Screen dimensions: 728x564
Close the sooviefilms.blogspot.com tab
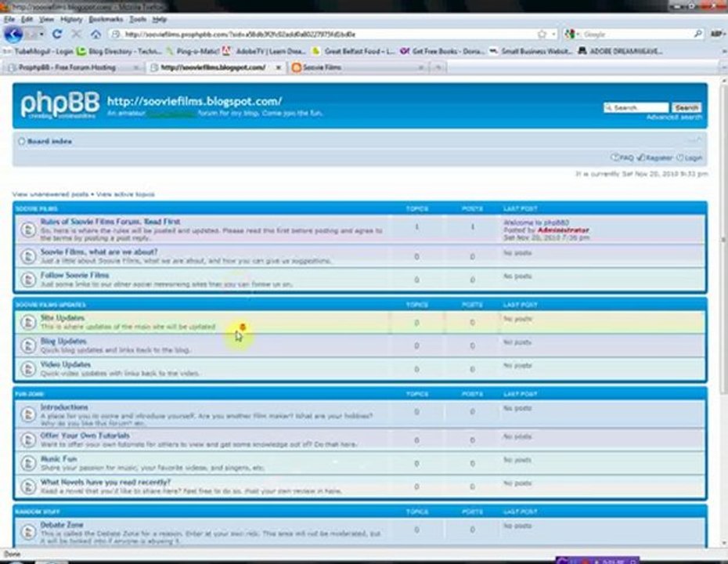point(279,67)
